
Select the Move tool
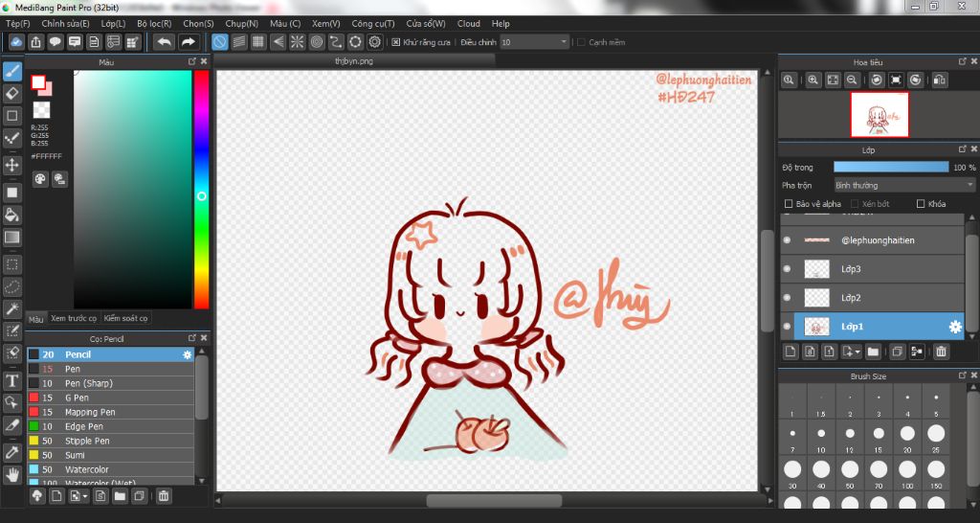tap(11, 165)
